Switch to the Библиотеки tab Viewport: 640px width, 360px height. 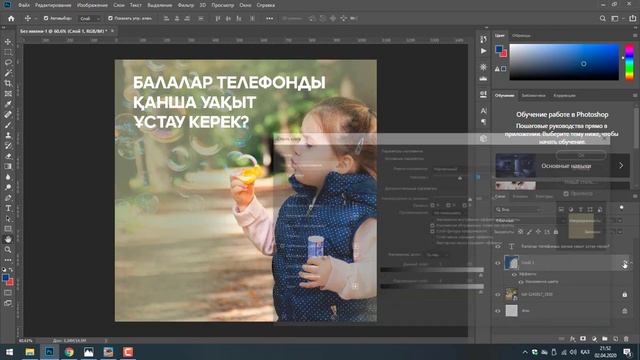coord(533,96)
